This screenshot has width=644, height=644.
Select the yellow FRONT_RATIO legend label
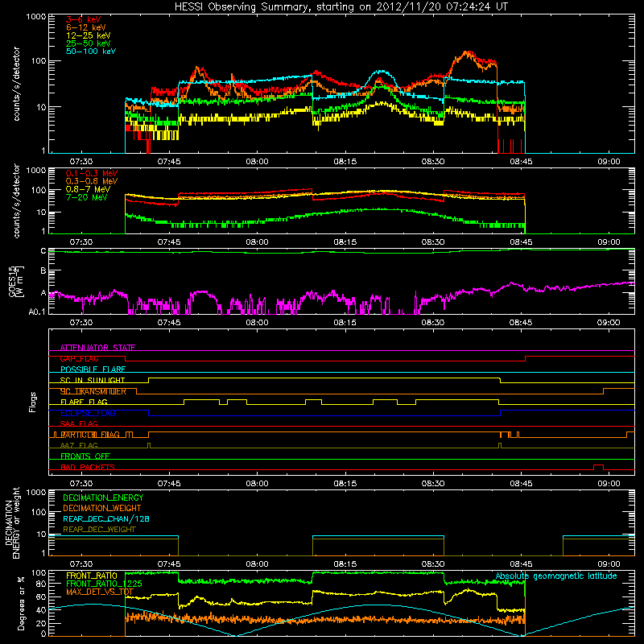(x=92, y=576)
